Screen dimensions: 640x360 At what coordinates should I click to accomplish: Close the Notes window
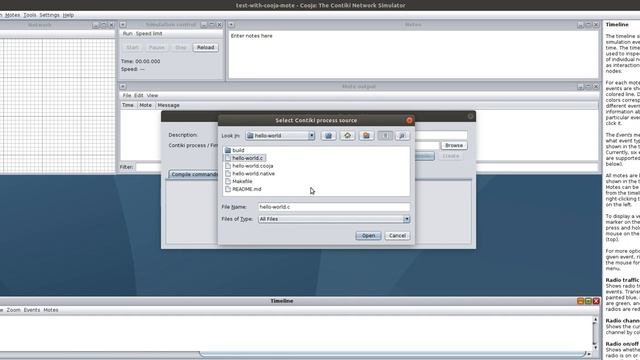pyautogui.click(x=596, y=25)
